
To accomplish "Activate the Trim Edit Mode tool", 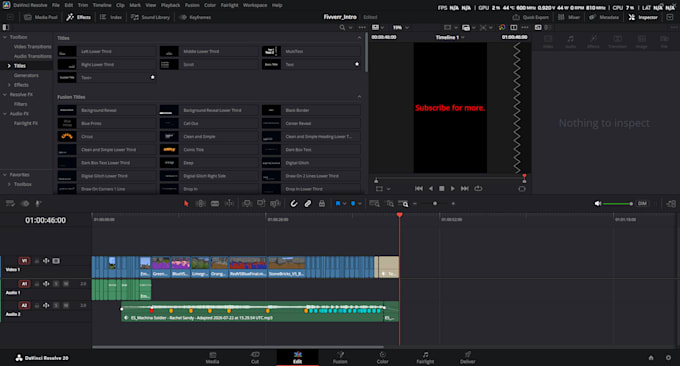I will click(x=200, y=203).
